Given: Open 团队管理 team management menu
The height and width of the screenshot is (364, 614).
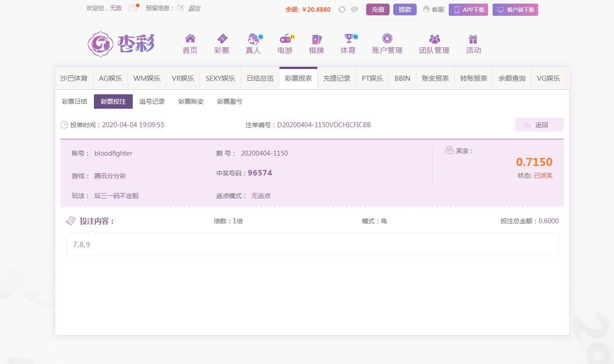Looking at the screenshot, I should coord(434,44).
